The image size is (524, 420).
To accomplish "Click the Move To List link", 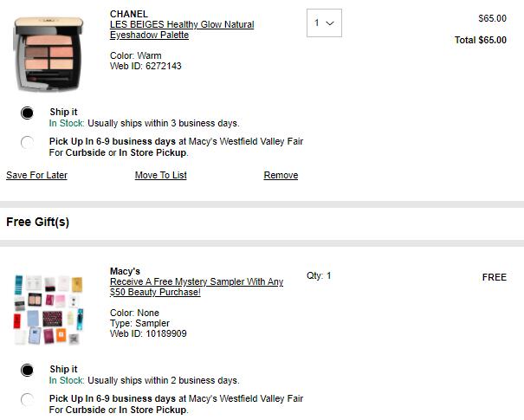I will coord(160,175).
